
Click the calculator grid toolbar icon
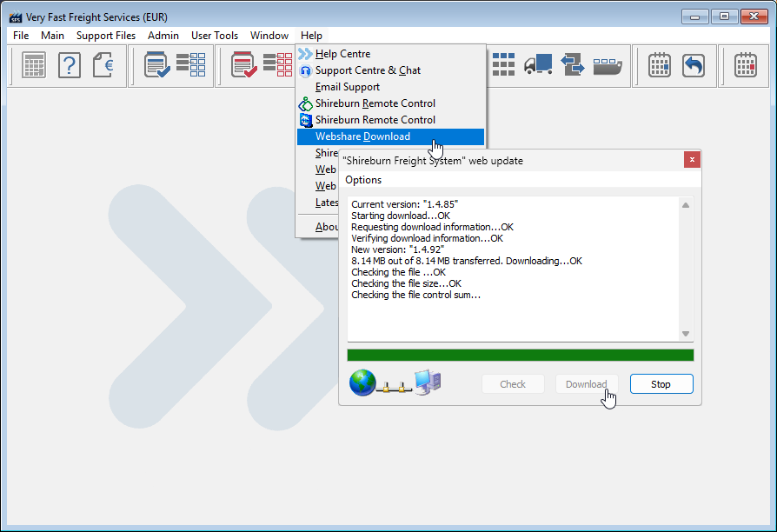(x=34, y=65)
